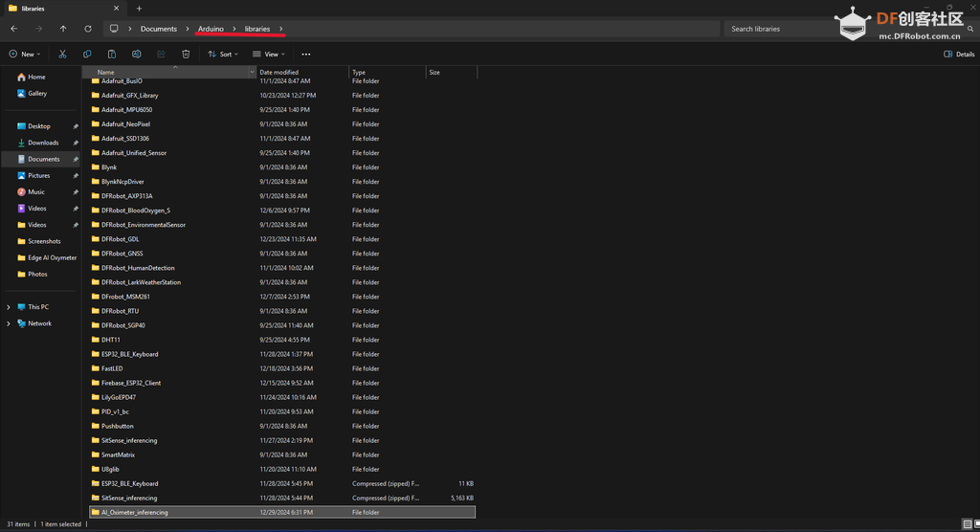Viewport: 980px width, 532px height.
Task: Go back using the back arrow
Action: click(13, 29)
